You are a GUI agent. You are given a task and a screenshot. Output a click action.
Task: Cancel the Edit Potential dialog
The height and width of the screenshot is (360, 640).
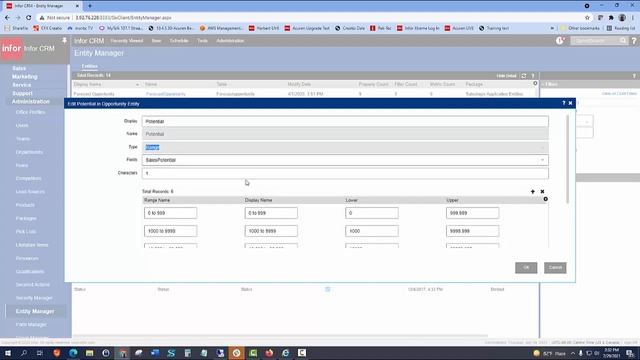[555, 267]
